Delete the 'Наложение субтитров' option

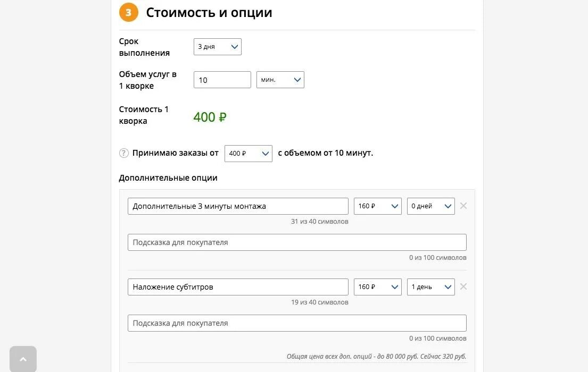pyautogui.click(x=463, y=287)
